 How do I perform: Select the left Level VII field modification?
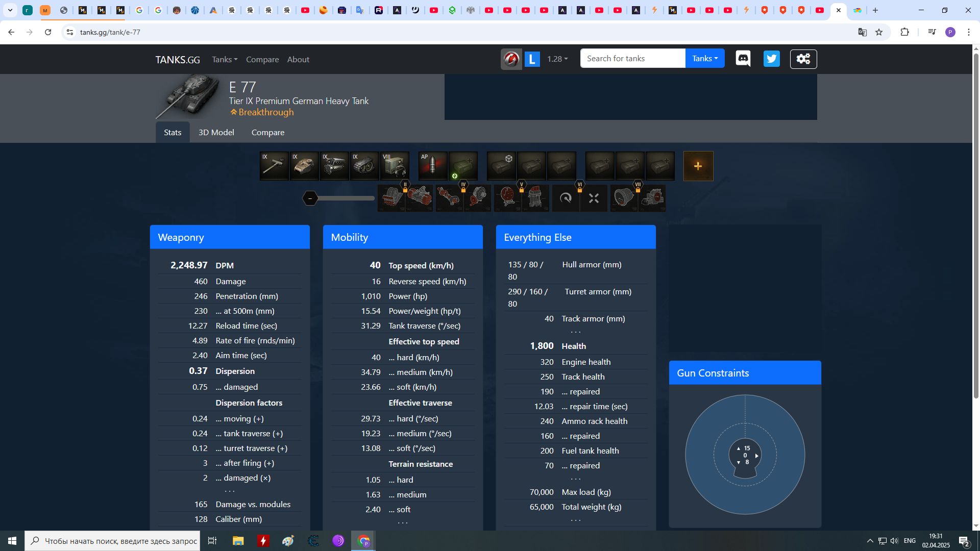pos(624,198)
